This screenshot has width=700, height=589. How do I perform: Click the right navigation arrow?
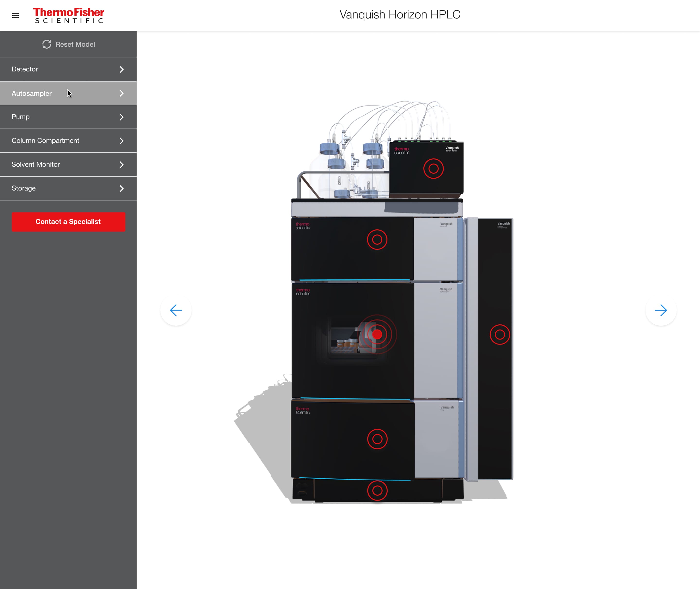click(x=661, y=310)
